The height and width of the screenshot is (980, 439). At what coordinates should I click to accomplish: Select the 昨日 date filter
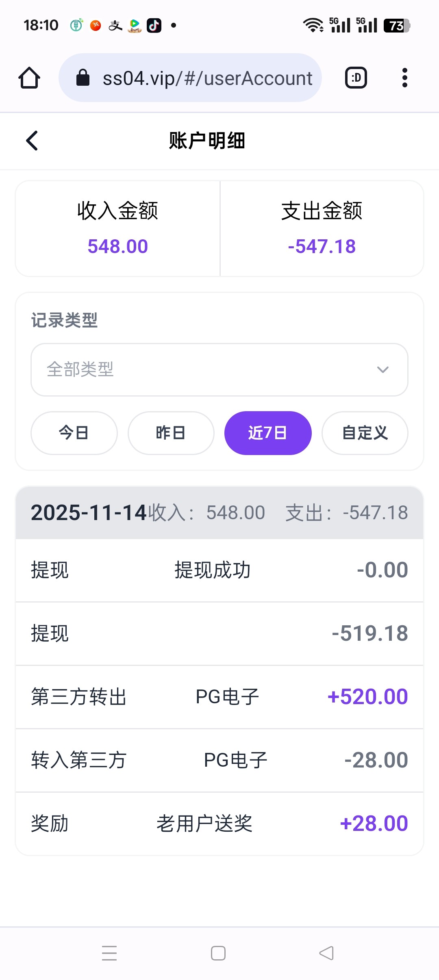pos(171,433)
